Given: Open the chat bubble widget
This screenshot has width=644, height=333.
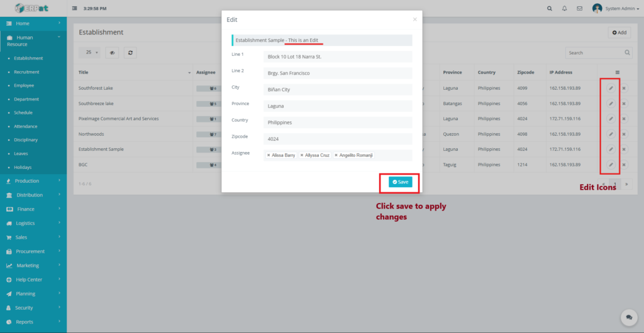Looking at the screenshot, I should click(x=628, y=317).
